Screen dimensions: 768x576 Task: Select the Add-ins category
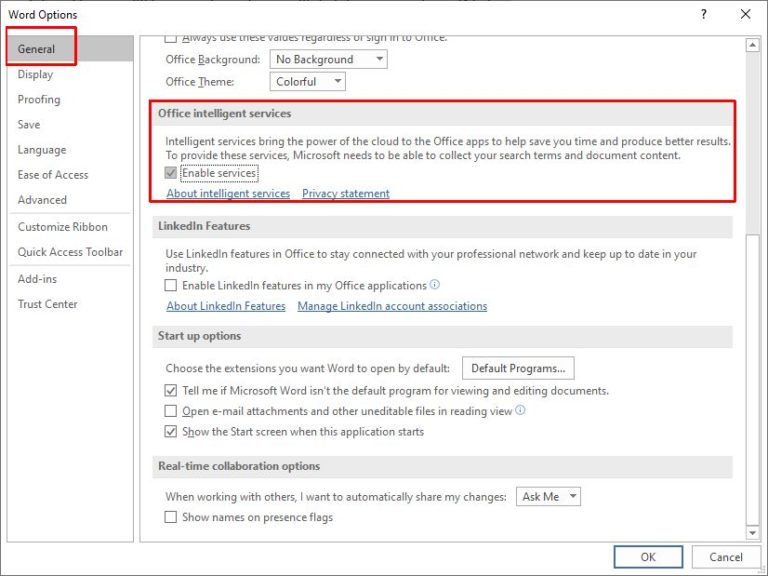(37, 279)
